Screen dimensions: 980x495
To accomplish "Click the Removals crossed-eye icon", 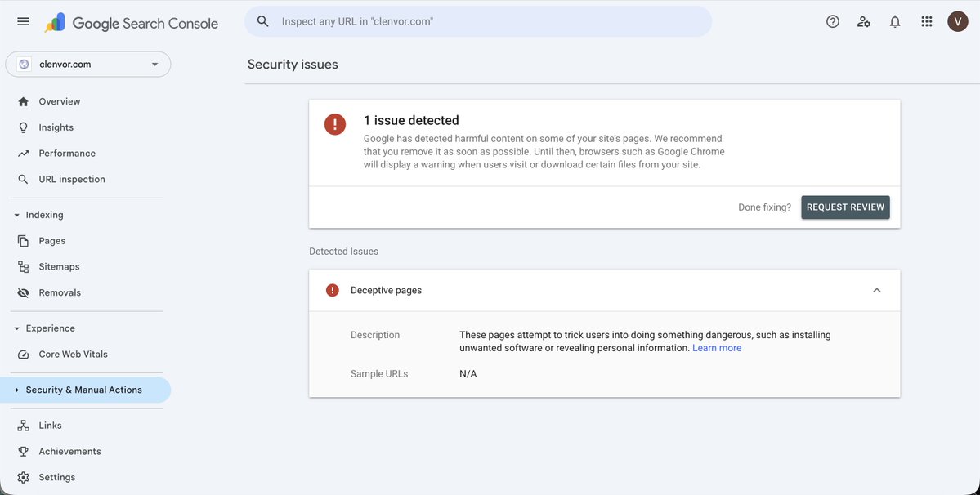I will [x=23, y=292].
